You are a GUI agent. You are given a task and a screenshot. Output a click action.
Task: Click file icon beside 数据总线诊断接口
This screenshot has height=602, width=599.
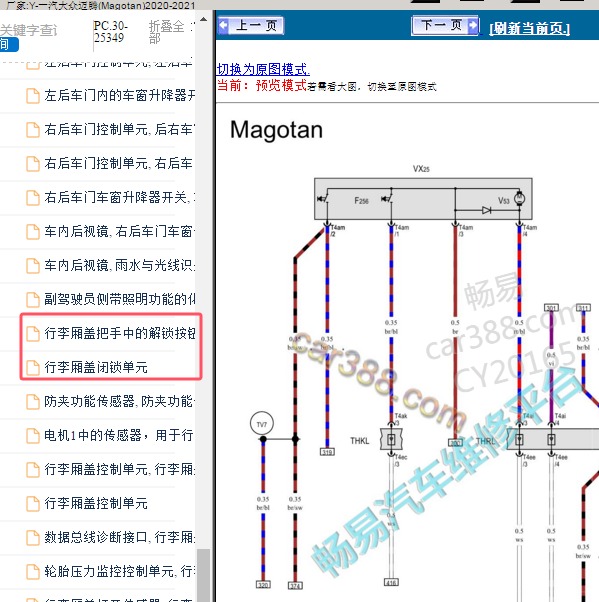(33, 538)
